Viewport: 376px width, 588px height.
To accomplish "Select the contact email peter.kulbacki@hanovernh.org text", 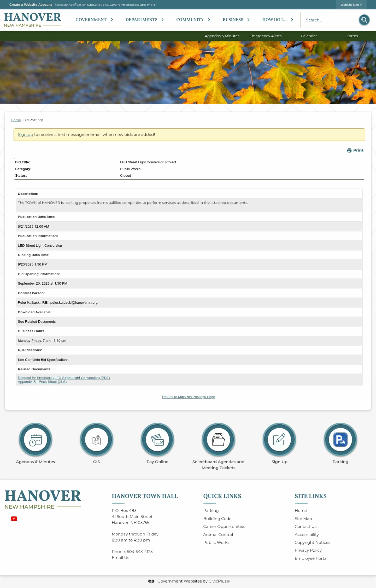I will 74,303.
